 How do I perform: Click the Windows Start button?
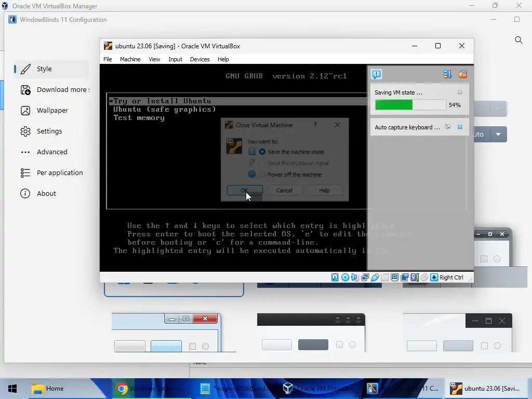click(12, 389)
